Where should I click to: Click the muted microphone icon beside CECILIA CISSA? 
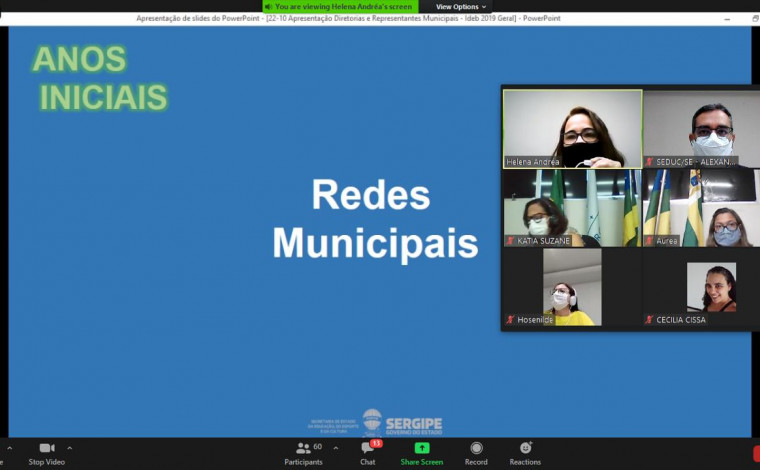coord(649,320)
